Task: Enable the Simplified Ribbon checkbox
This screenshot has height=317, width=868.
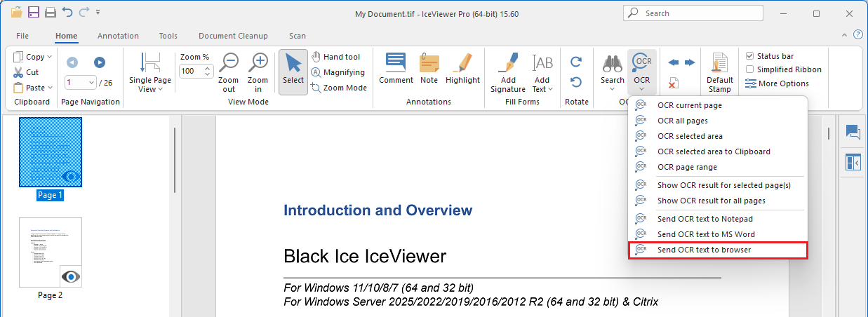Action: [749, 69]
